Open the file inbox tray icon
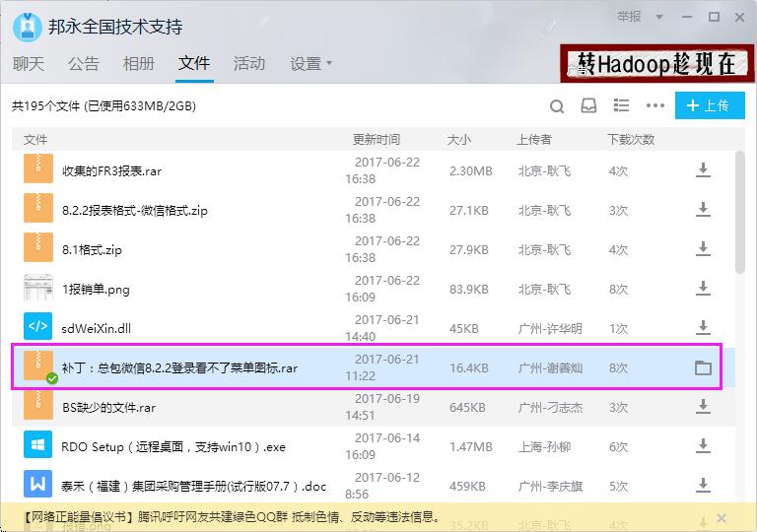The width and height of the screenshot is (757, 532). pyautogui.click(x=588, y=106)
